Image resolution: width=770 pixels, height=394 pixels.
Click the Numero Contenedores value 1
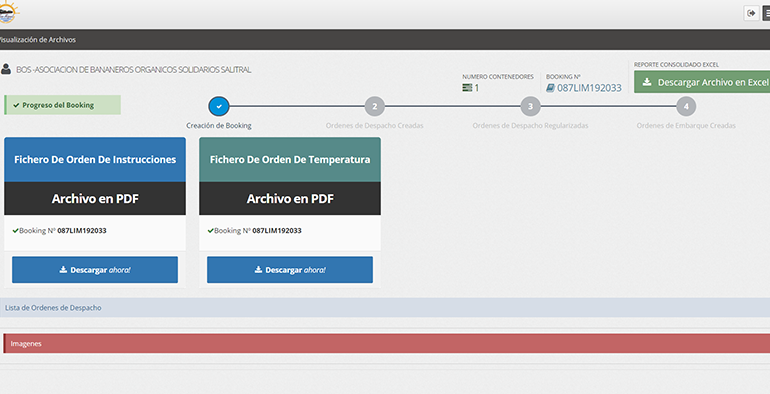tap(476, 88)
